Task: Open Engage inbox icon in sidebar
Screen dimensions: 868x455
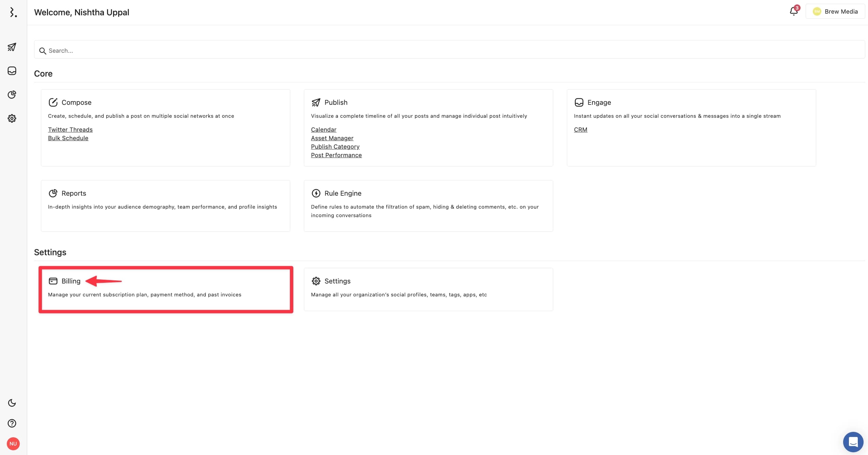Action: point(12,71)
